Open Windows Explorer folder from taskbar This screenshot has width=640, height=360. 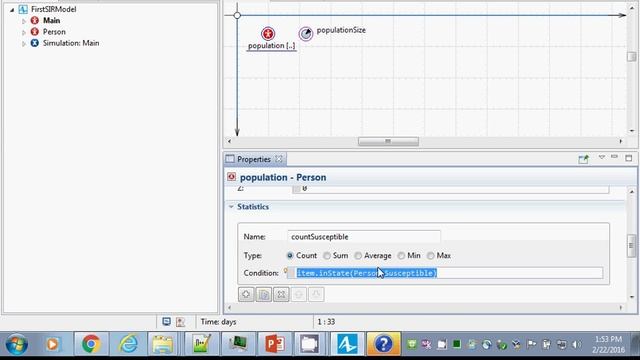tap(162, 344)
